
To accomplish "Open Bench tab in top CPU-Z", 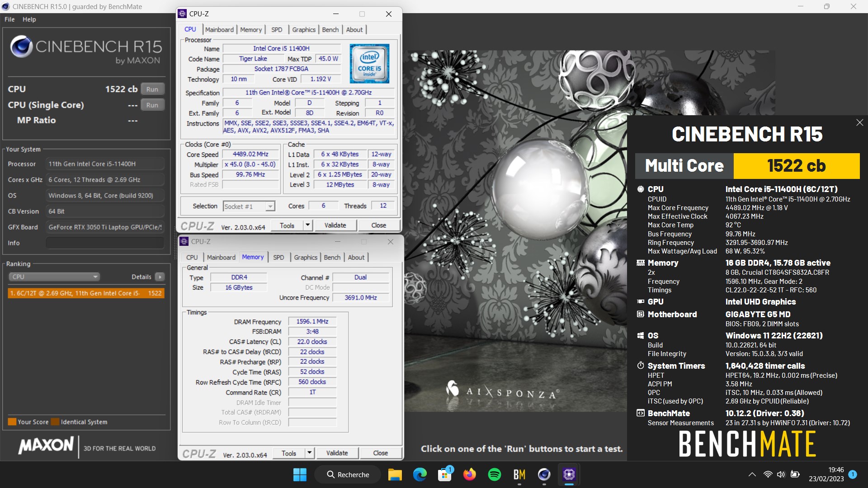I will click(x=330, y=29).
